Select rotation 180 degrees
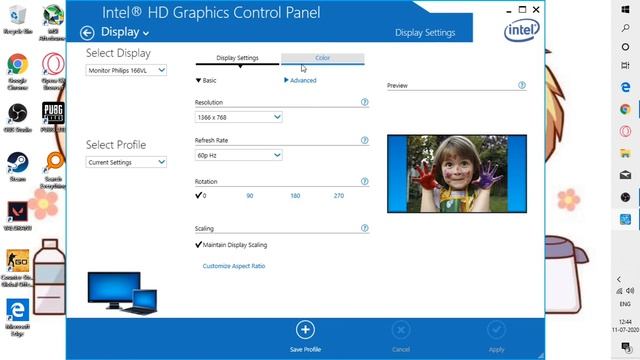This screenshot has height=360, width=640. pyautogui.click(x=295, y=196)
